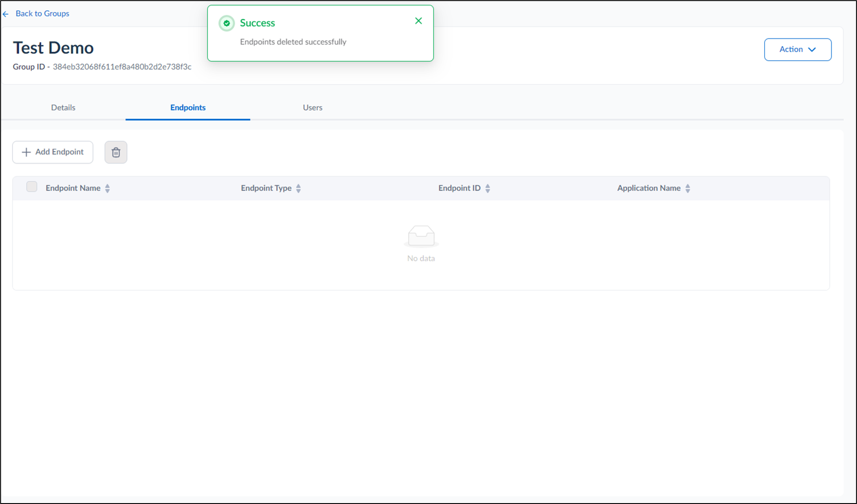Switch to the Details tab
The height and width of the screenshot is (504, 857).
pos(63,108)
